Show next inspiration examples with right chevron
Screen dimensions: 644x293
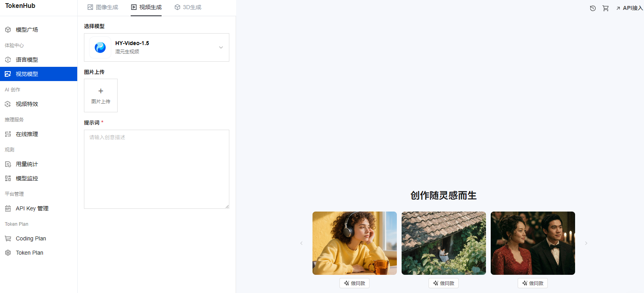pos(586,243)
